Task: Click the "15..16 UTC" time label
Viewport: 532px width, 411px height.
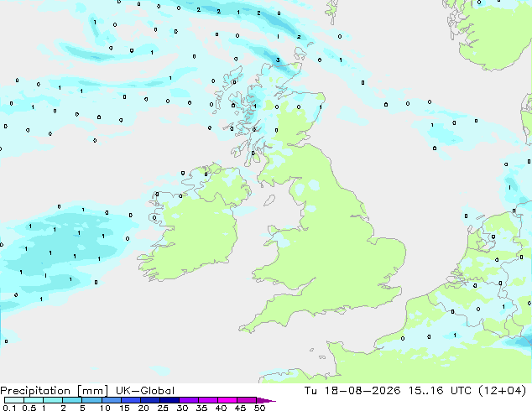Action: click(440, 391)
